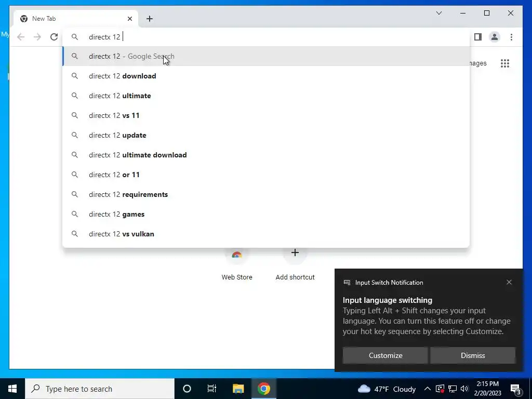Click the Input Switch Notification title
532x399 pixels.
click(389, 283)
